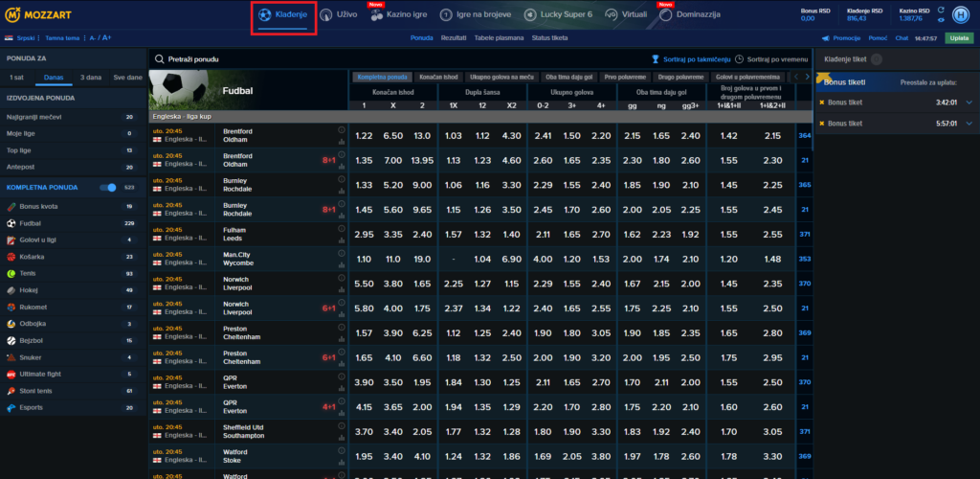Switch to the Konačan ishod market tab

(438, 77)
